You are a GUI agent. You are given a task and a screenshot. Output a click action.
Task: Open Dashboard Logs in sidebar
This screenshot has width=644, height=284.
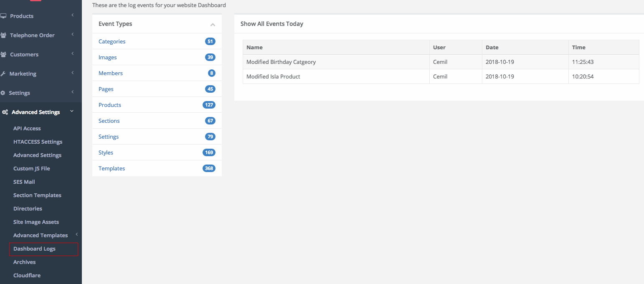click(34, 248)
